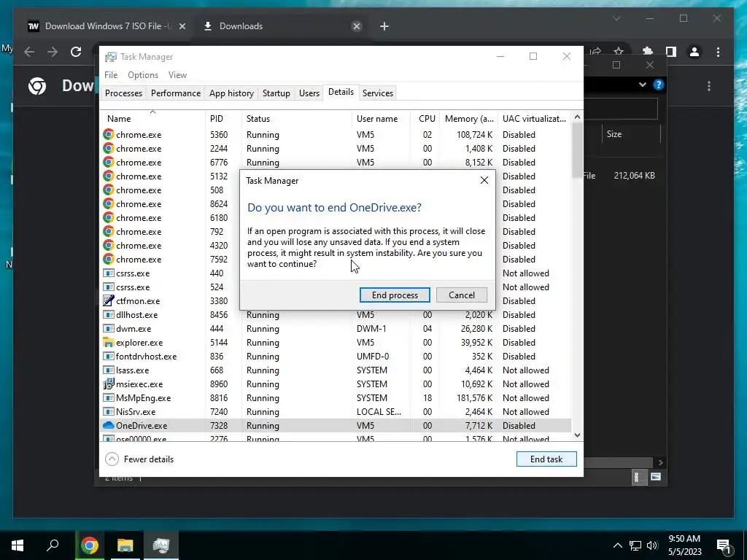Open File Explorer help question icon
The height and width of the screenshot is (560, 747).
tap(659, 85)
